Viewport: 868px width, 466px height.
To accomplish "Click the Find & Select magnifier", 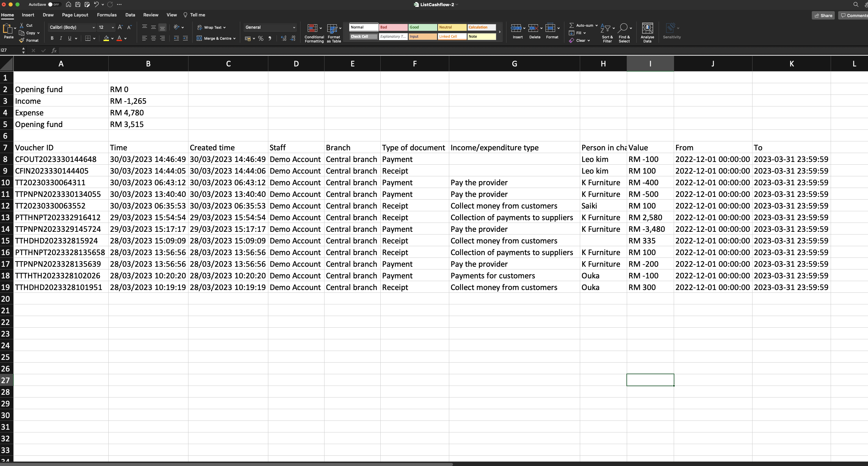I will [x=623, y=28].
